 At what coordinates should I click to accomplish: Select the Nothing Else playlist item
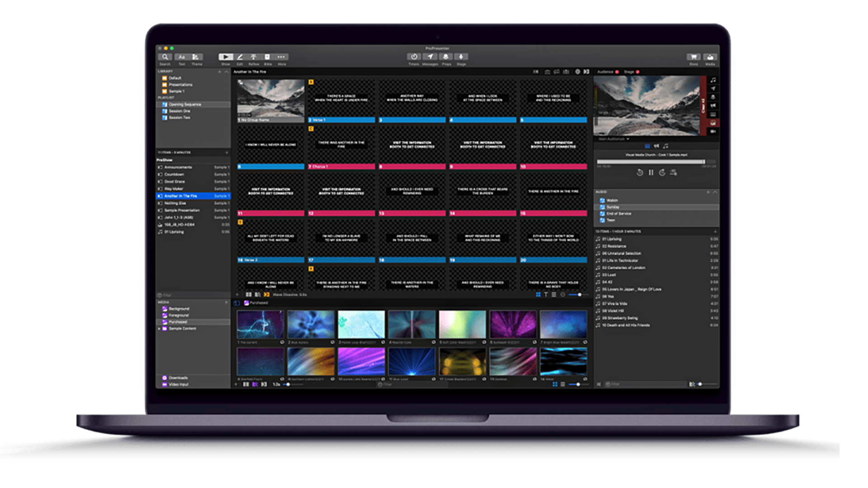(175, 203)
